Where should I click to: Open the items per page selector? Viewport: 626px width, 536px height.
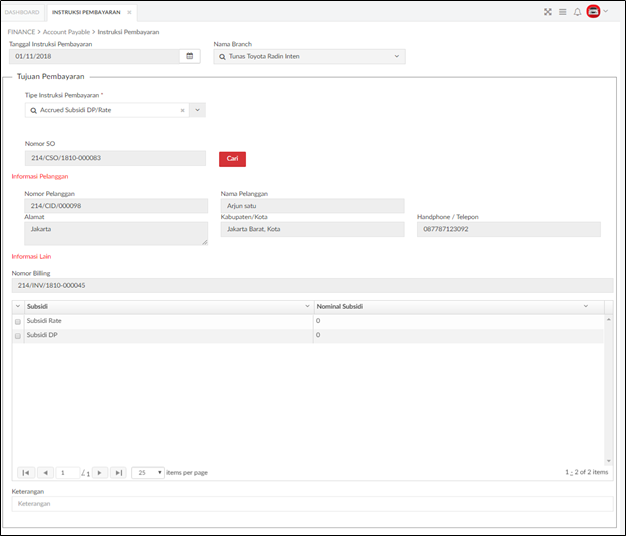pyautogui.click(x=148, y=473)
